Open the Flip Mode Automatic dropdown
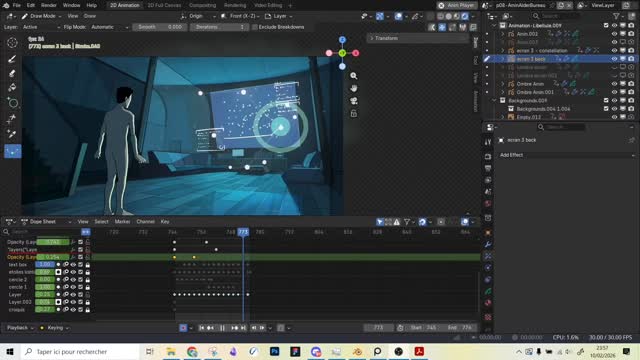Screen dimensions: 640x360 pos(109,27)
